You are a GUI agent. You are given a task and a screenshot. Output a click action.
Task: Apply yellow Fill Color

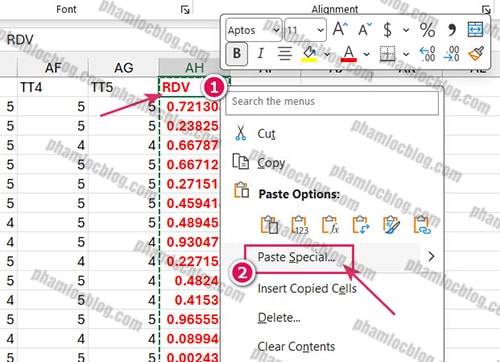[310, 53]
